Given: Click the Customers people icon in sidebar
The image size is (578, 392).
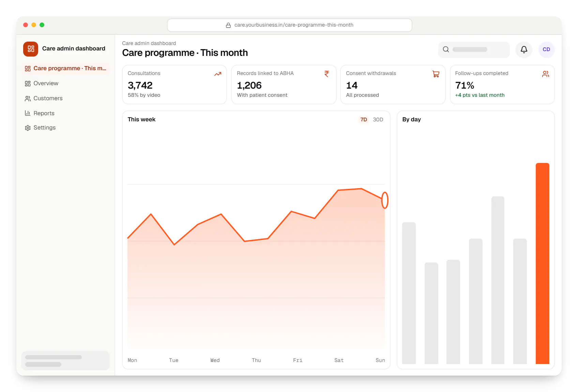Looking at the screenshot, I should [x=28, y=99].
